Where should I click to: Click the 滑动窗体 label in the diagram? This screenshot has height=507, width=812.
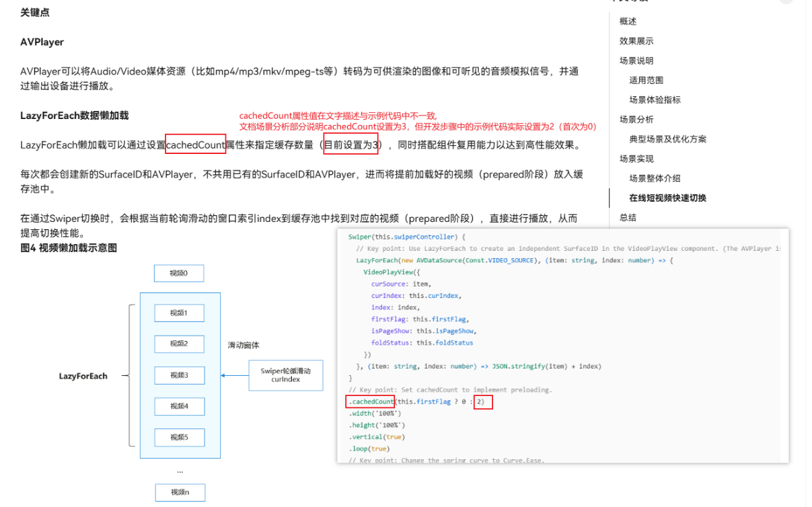(244, 345)
